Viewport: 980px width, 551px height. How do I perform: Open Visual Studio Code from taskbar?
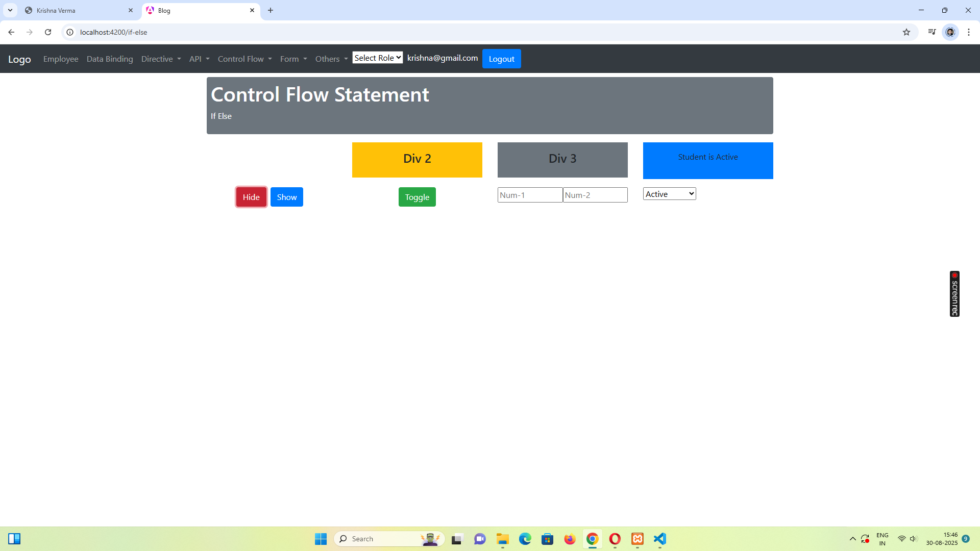click(x=660, y=539)
